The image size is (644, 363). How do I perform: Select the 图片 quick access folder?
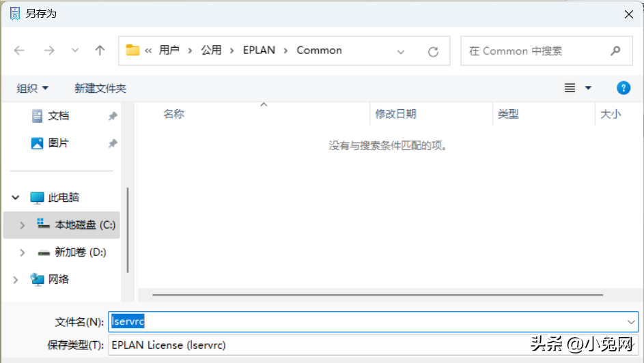point(59,143)
